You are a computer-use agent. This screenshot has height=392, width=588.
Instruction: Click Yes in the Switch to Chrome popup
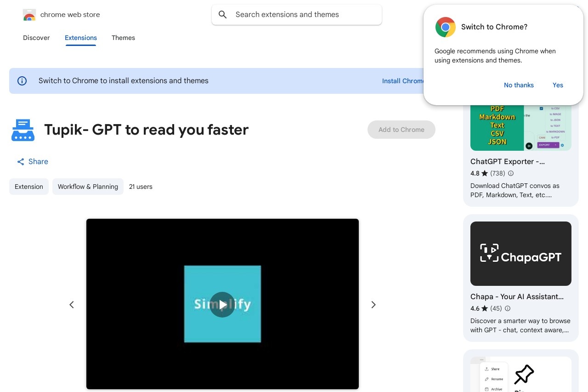pos(558,85)
